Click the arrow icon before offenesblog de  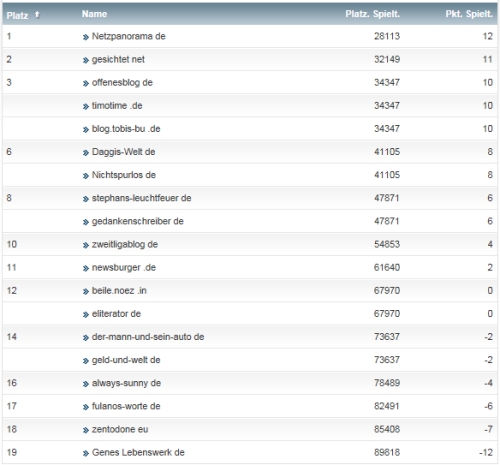pos(86,83)
